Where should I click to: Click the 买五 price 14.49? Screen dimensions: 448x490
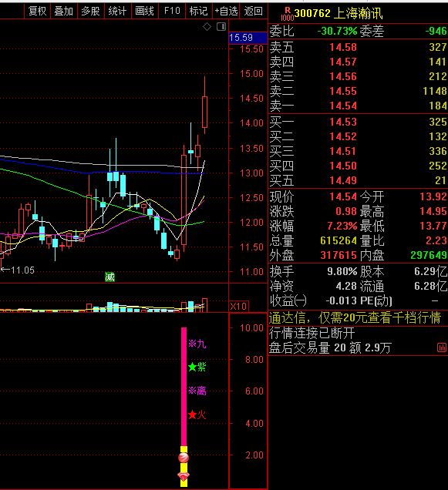coord(343,180)
